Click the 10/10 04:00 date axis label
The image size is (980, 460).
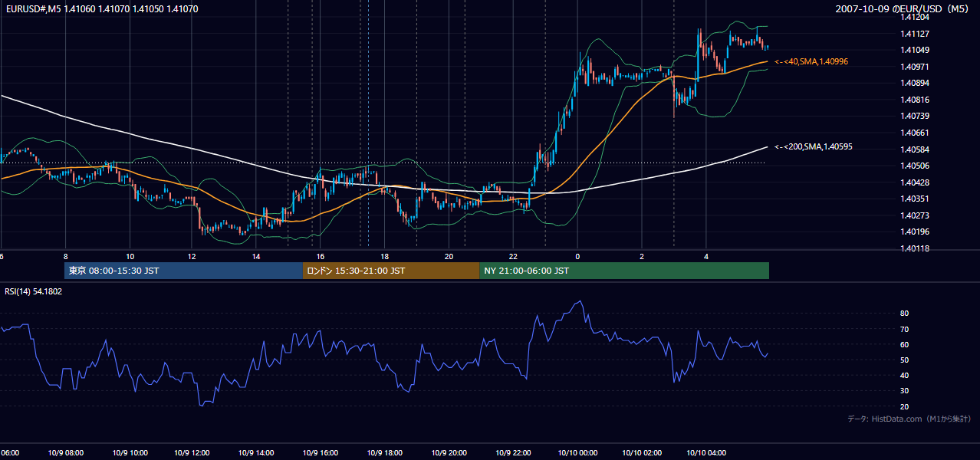(x=705, y=452)
